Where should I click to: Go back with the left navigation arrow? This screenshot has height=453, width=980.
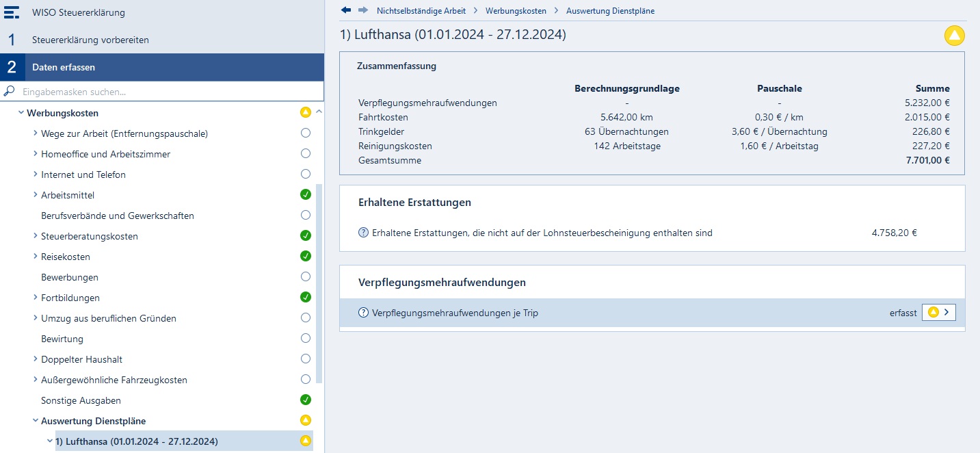click(346, 10)
